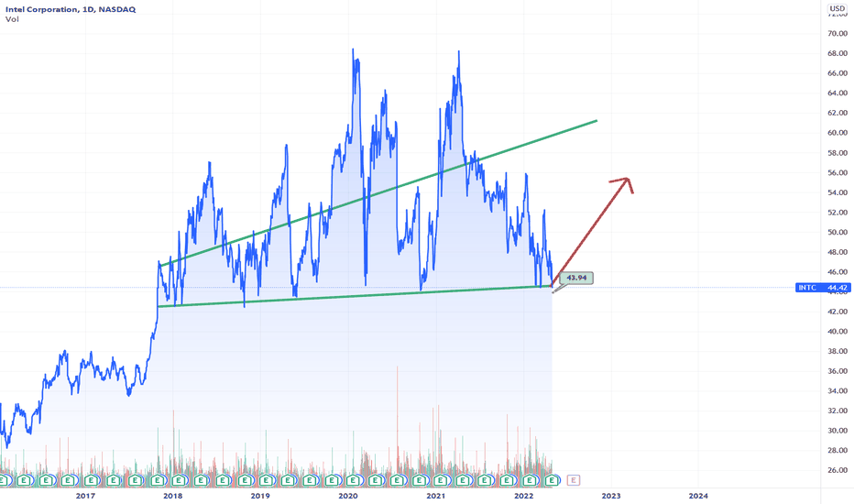Click the 40.00 price axis label

tap(838, 332)
